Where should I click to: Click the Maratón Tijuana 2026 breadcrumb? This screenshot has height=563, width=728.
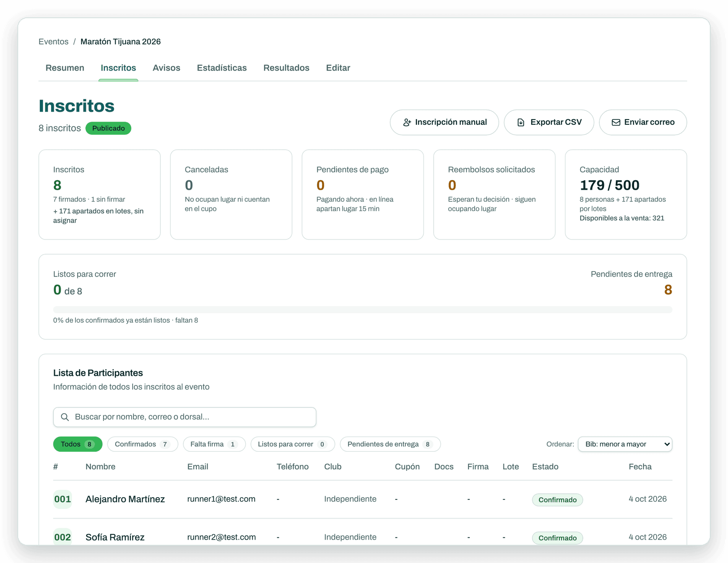pos(120,42)
